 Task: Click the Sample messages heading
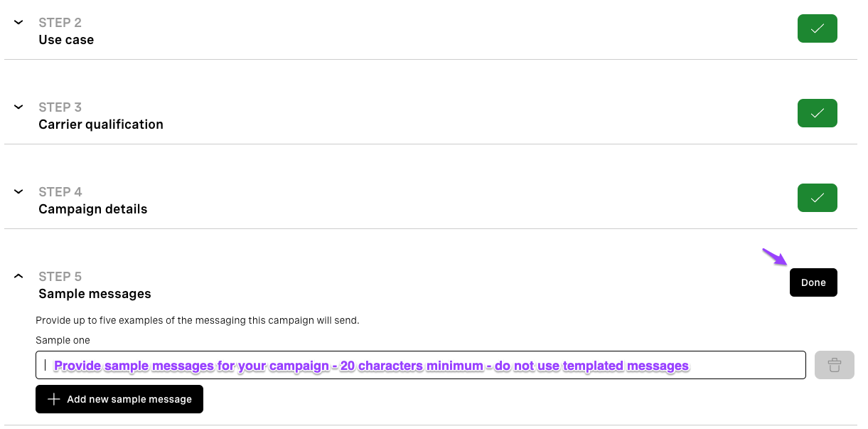tap(95, 294)
